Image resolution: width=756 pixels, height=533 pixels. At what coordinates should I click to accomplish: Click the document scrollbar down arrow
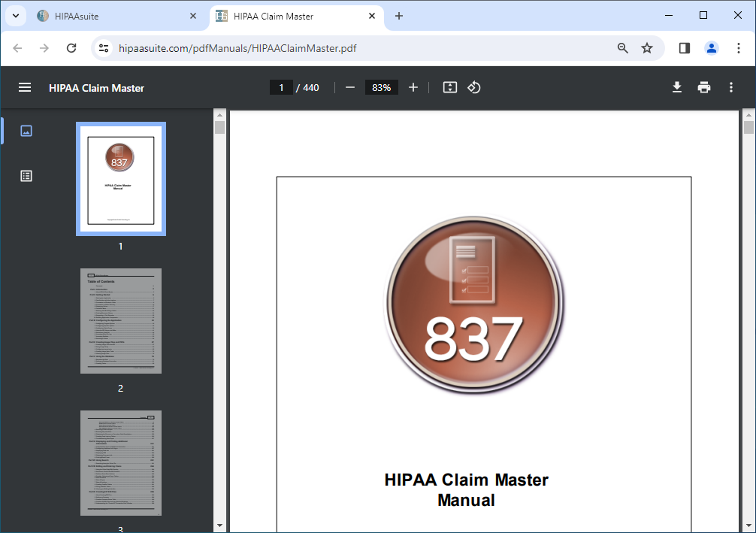tap(748, 525)
